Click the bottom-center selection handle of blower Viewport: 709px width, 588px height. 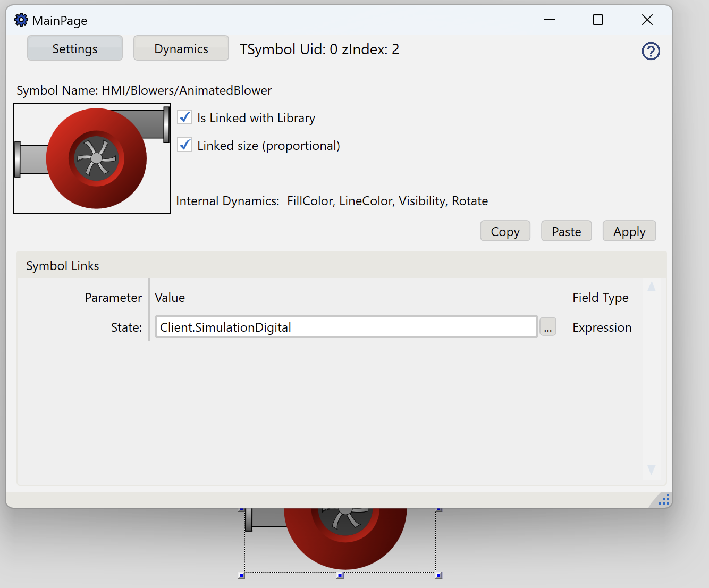click(x=340, y=576)
